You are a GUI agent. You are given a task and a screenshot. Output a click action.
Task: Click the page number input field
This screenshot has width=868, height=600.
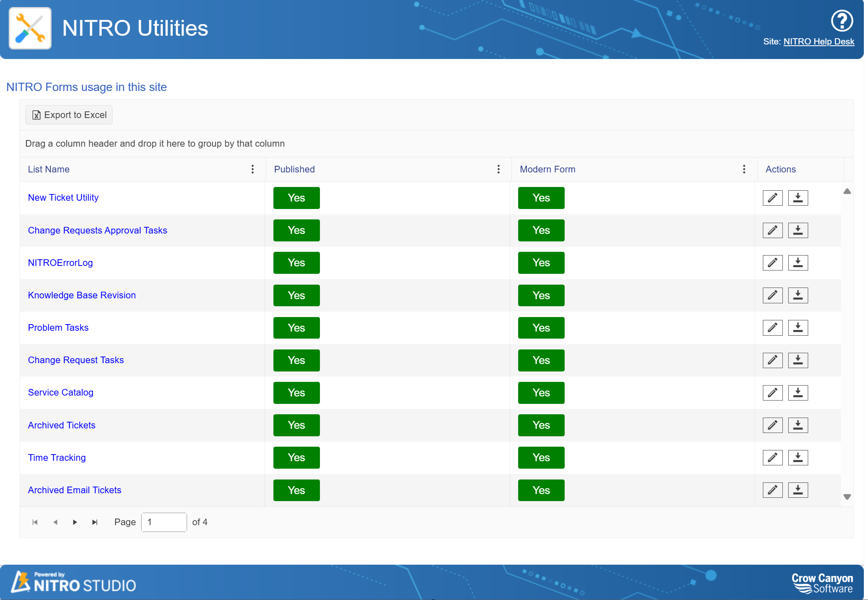pos(164,522)
